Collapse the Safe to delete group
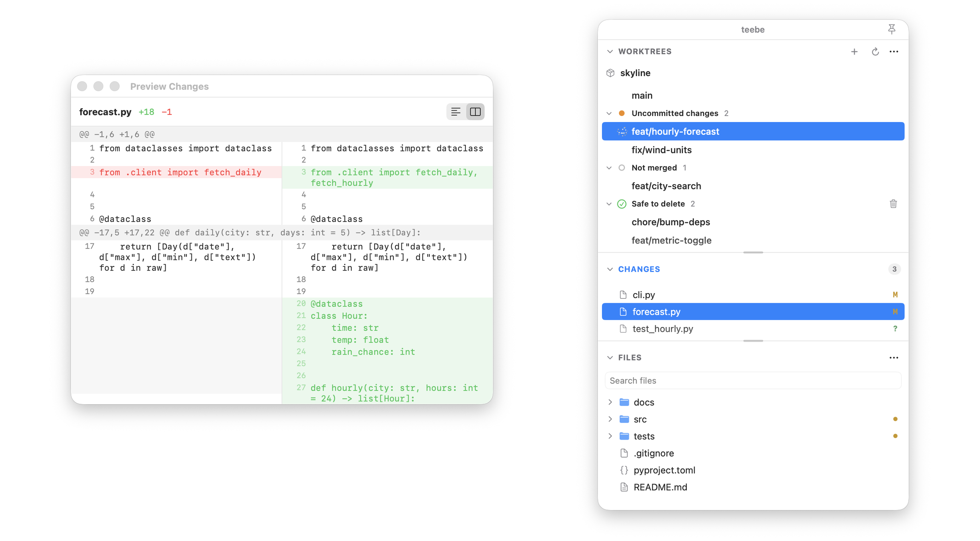This screenshot has height=541, width=980. coord(609,204)
